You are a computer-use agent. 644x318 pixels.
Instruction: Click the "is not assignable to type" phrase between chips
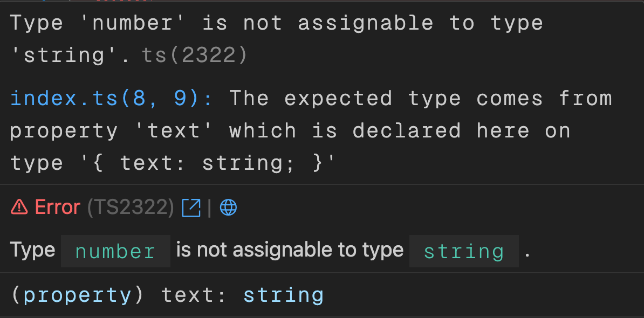(x=290, y=250)
